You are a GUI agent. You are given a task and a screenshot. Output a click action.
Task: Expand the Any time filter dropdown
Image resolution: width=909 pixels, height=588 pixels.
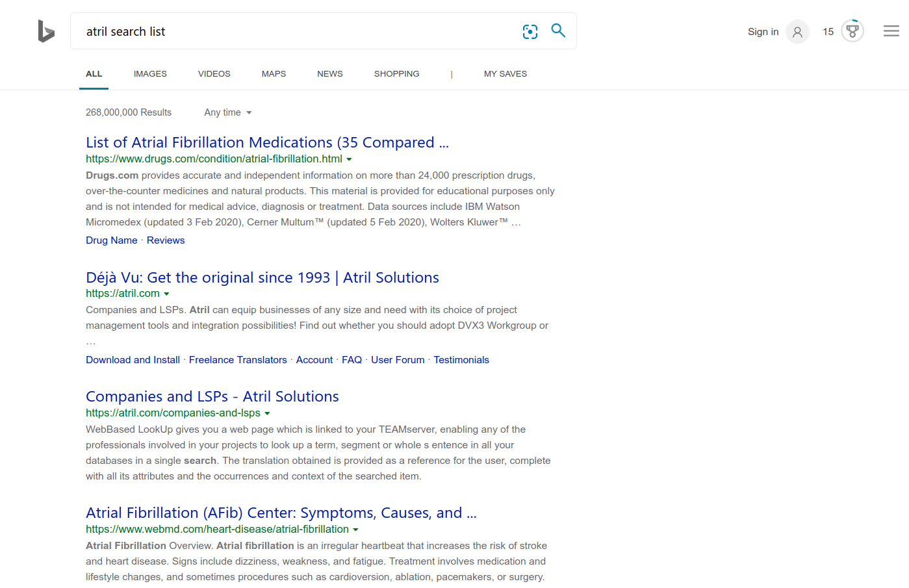click(228, 112)
